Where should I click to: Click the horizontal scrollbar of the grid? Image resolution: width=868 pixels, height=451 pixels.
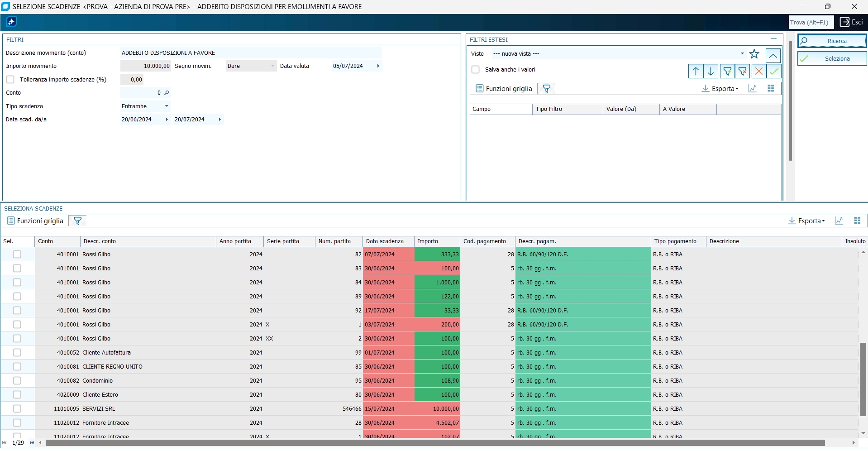pyautogui.click(x=434, y=443)
